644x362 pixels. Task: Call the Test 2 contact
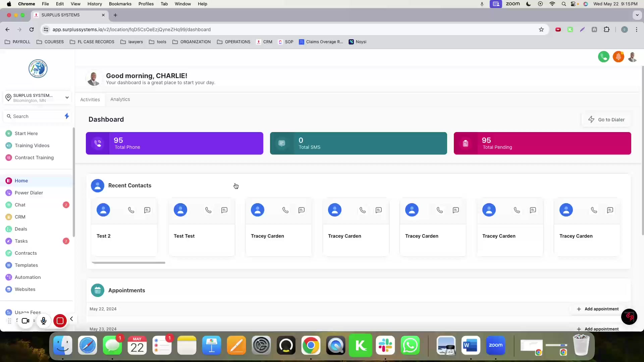pos(131,210)
